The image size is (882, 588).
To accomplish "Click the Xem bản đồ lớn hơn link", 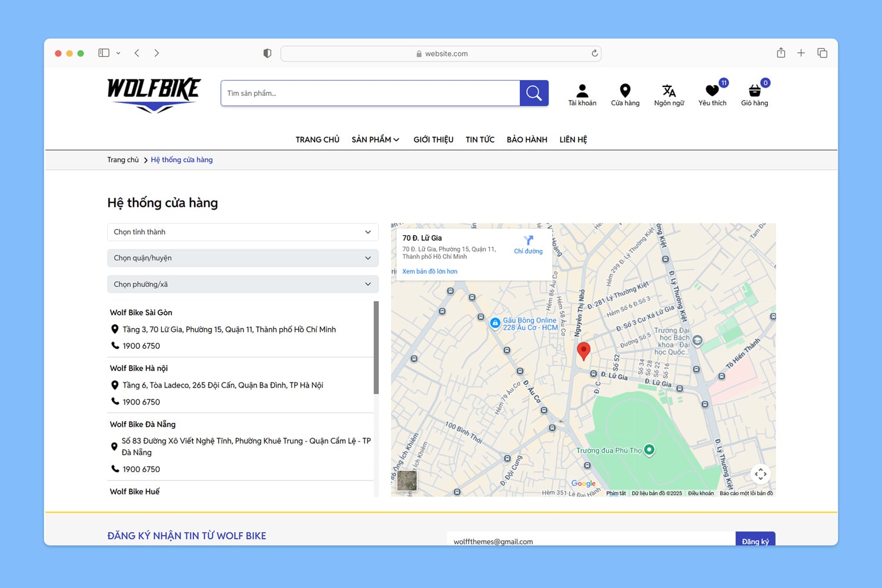I will point(430,272).
